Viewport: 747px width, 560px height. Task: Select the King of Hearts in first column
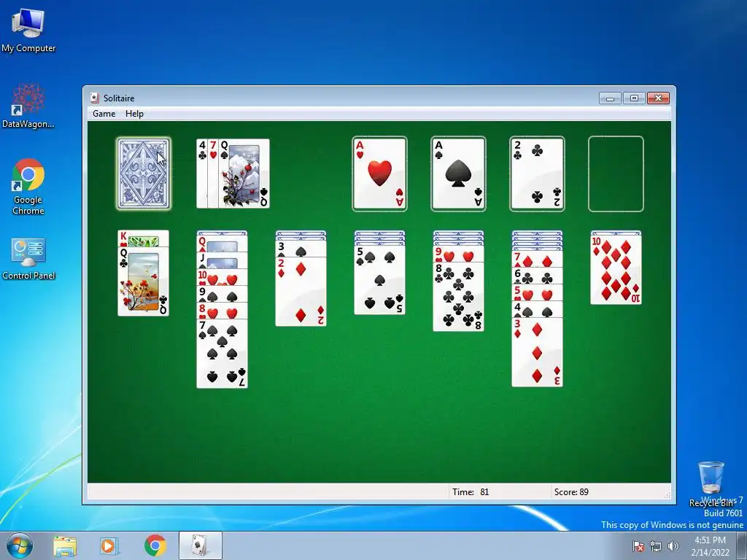[x=144, y=238]
